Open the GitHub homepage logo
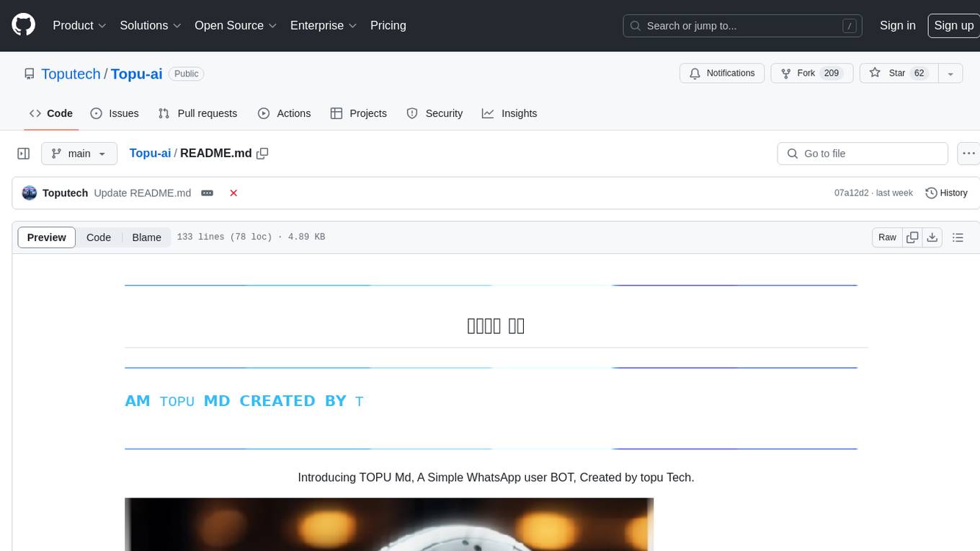 (x=24, y=25)
